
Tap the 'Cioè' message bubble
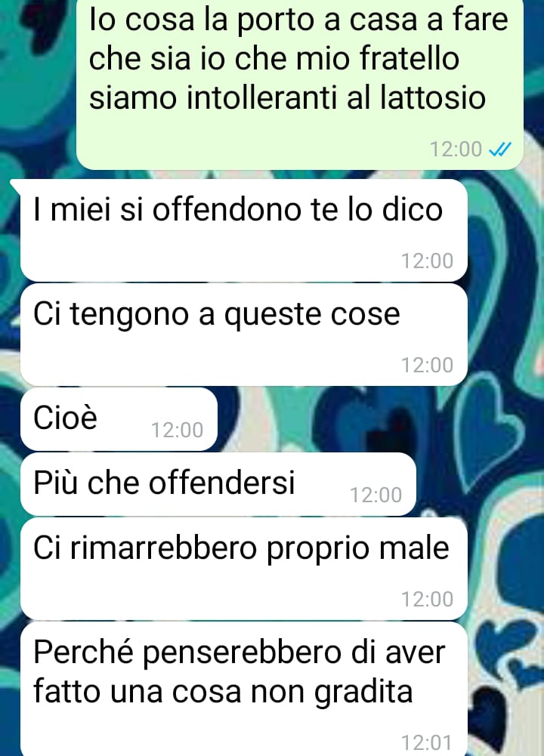119,418
